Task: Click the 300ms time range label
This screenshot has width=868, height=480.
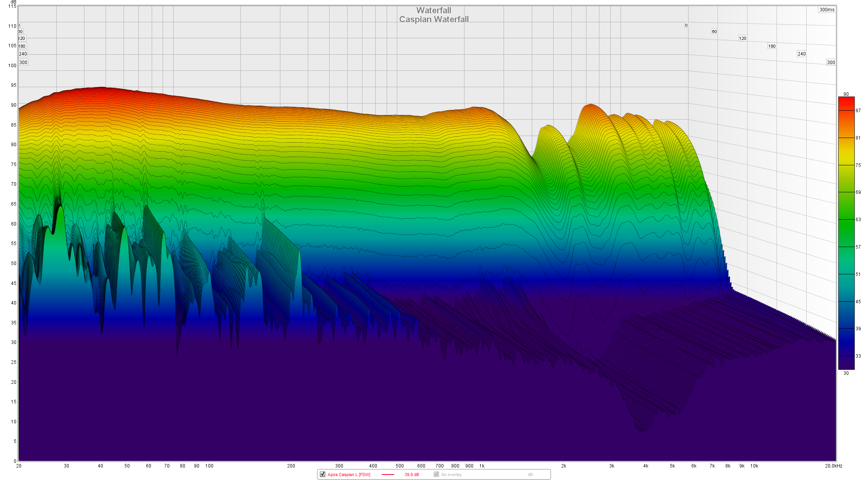Action: [x=827, y=10]
